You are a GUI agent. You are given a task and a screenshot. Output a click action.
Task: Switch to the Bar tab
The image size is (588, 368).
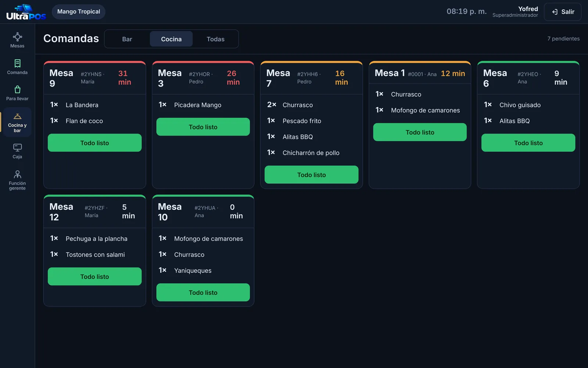pos(127,39)
